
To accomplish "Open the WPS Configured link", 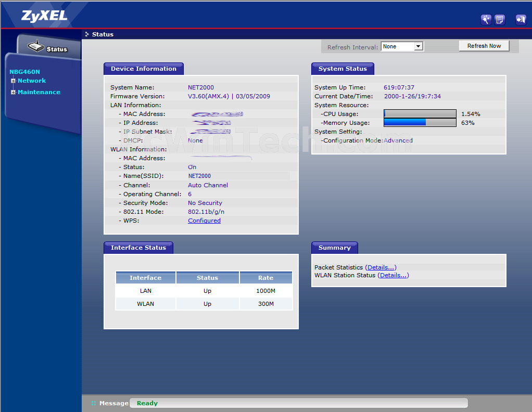I will [x=204, y=221].
